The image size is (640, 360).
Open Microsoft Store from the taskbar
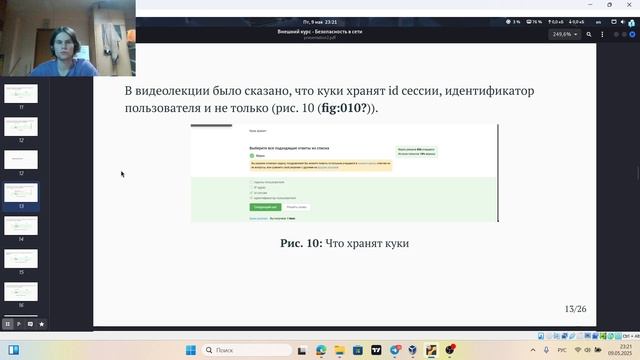pos(358,350)
